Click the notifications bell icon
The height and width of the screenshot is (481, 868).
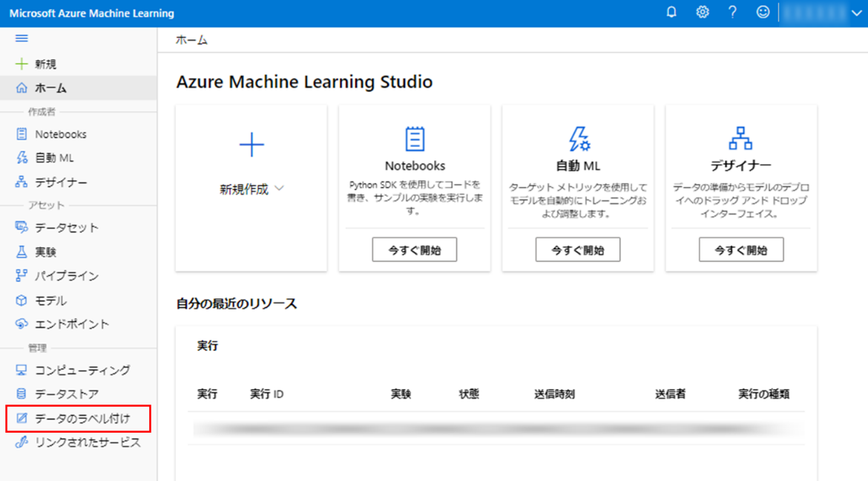click(x=671, y=12)
